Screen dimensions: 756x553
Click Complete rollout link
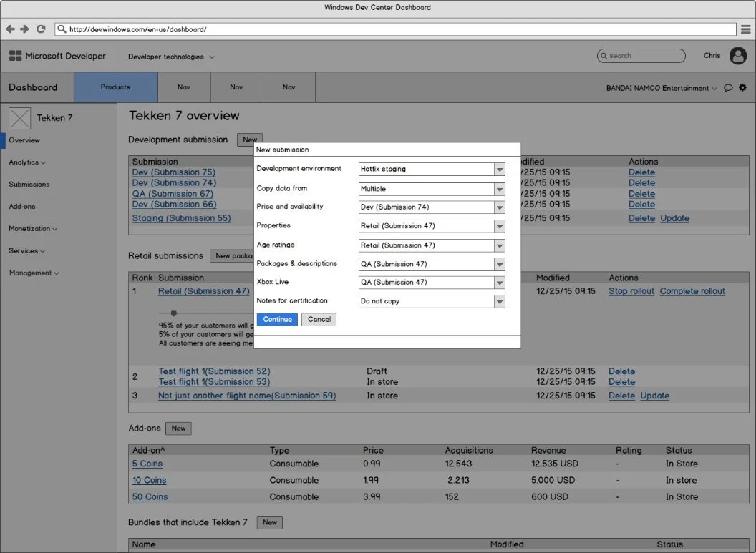pyautogui.click(x=692, y=291)
